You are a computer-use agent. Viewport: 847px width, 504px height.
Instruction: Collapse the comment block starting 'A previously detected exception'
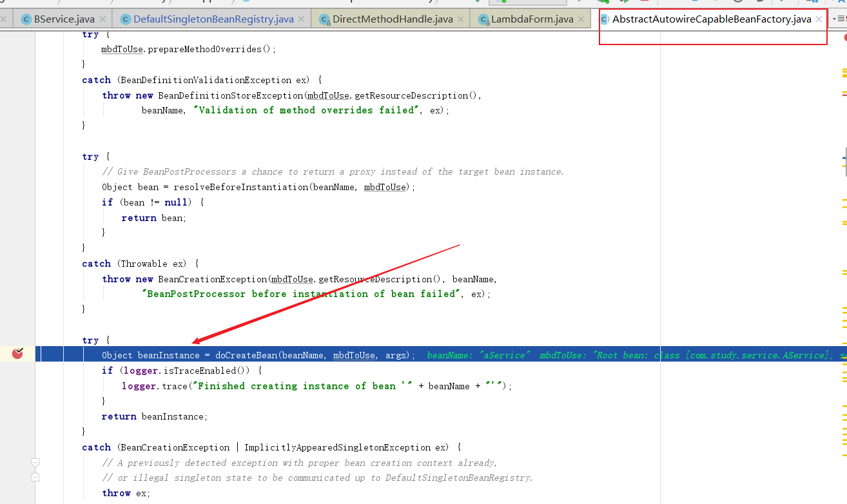(x=35, y=463)
